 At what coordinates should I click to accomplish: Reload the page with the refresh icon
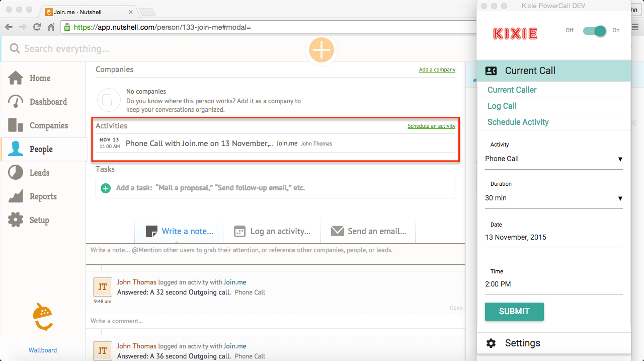point(37,27)
